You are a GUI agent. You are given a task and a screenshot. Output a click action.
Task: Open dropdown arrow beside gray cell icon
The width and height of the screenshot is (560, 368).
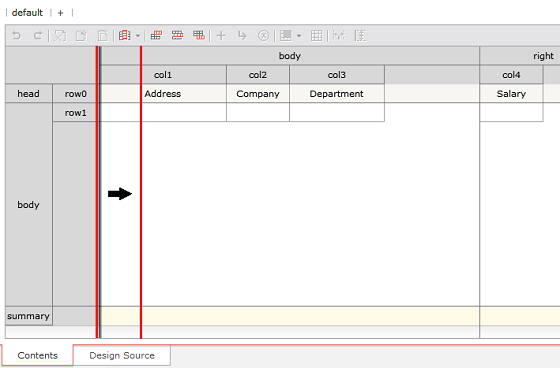[299, 36]
